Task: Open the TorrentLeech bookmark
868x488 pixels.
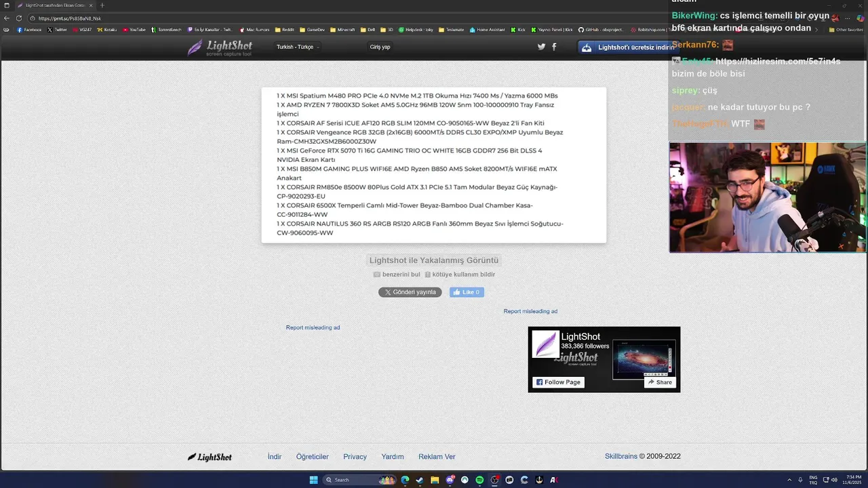Action: [x=166, y=30]
